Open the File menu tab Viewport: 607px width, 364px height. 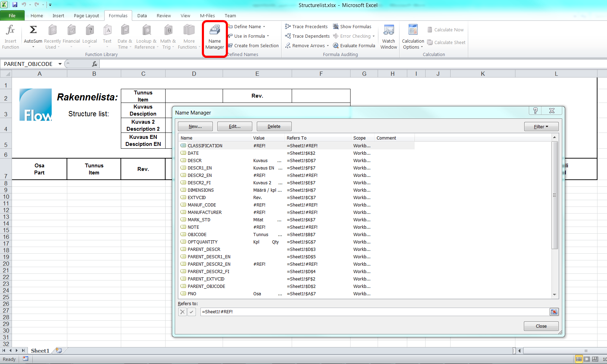(x=12, y=16)
